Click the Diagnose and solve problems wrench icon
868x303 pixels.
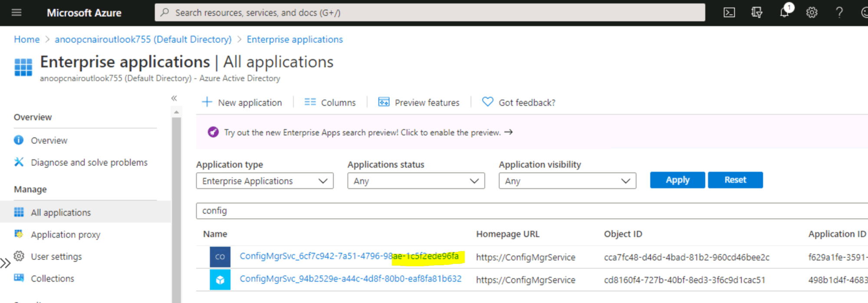(19, 162)
